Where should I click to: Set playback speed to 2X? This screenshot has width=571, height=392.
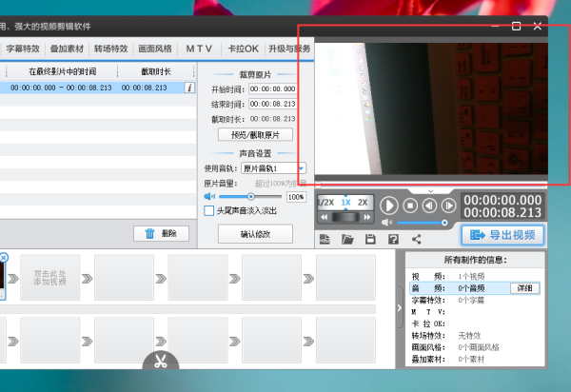362,203
